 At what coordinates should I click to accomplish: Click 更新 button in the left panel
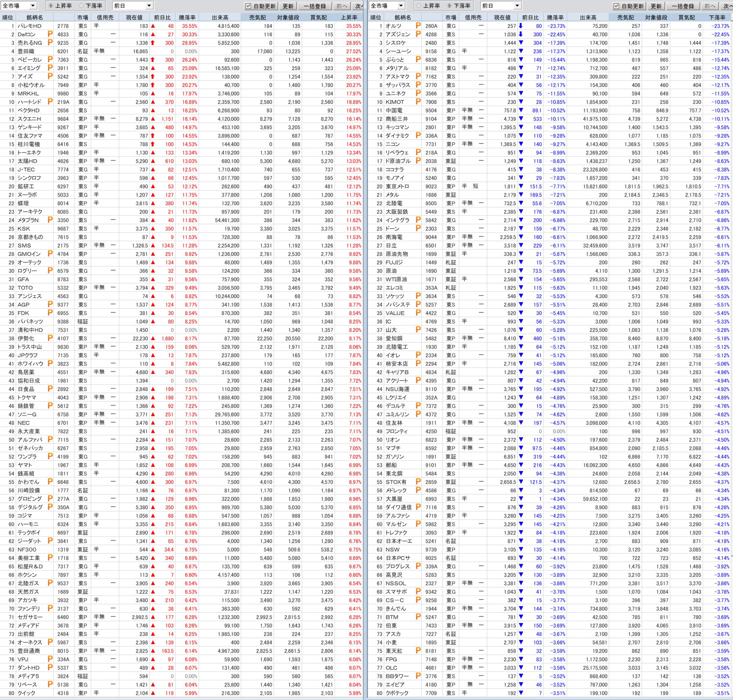pyautogui.click(x=288, y=6)
